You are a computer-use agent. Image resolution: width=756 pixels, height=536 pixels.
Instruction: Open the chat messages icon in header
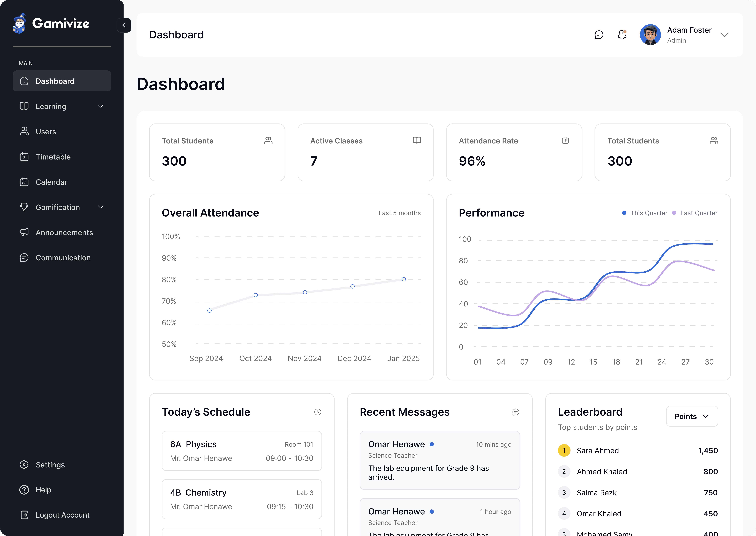599,35
